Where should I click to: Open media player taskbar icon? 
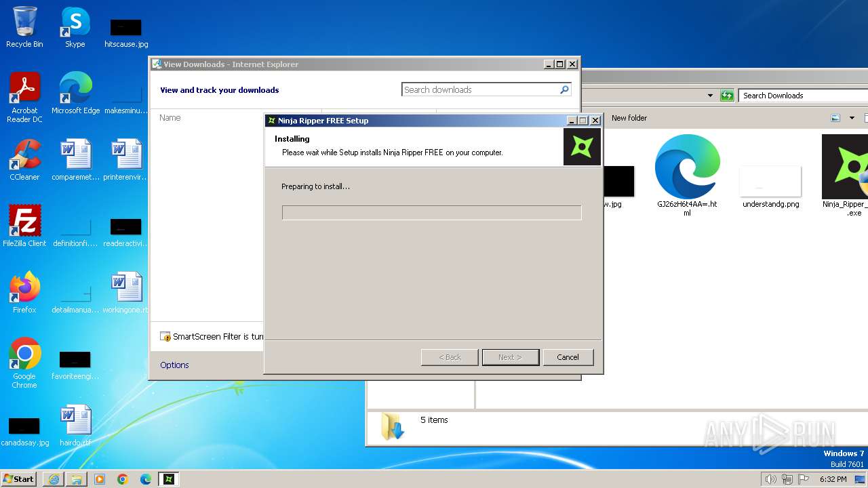(x=100, y=479)
